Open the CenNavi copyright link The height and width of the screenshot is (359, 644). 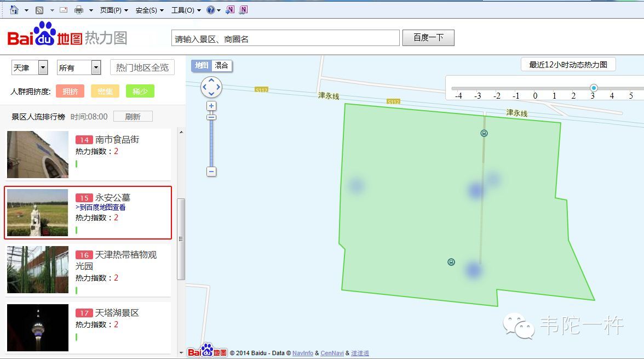[332, 353]
